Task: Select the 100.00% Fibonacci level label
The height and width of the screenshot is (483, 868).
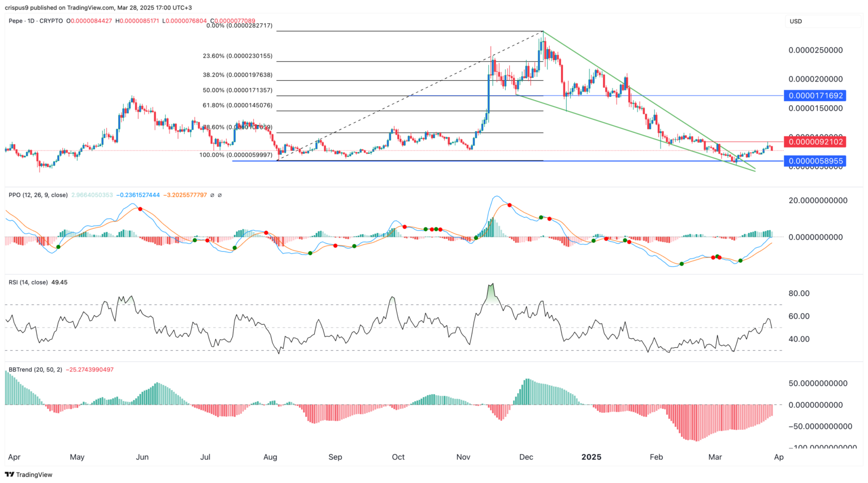Action: pos(236,155)
